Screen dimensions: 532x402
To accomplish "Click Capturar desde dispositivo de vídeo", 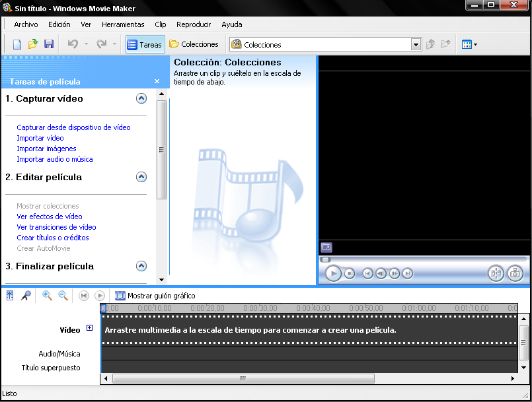I will pyautogui.click(x=73, y=127).
